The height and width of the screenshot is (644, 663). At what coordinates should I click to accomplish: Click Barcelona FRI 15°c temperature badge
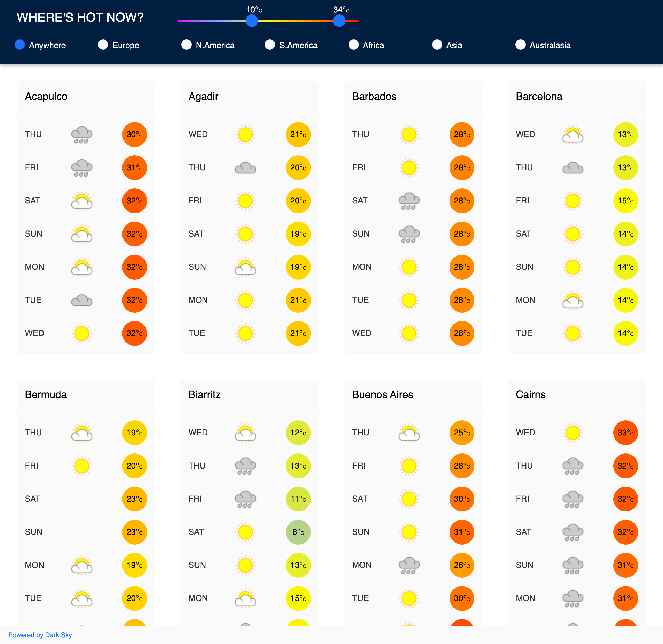625,201
